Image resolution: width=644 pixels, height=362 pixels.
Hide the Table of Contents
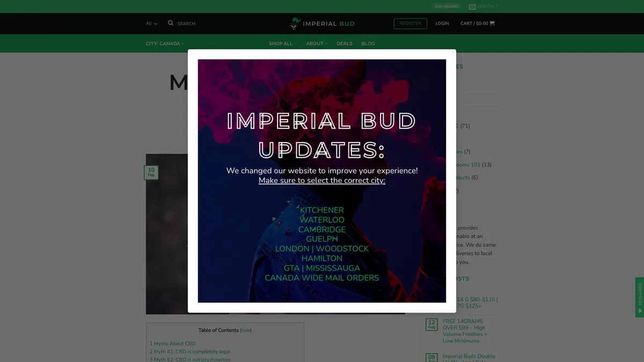pos(245,330)
